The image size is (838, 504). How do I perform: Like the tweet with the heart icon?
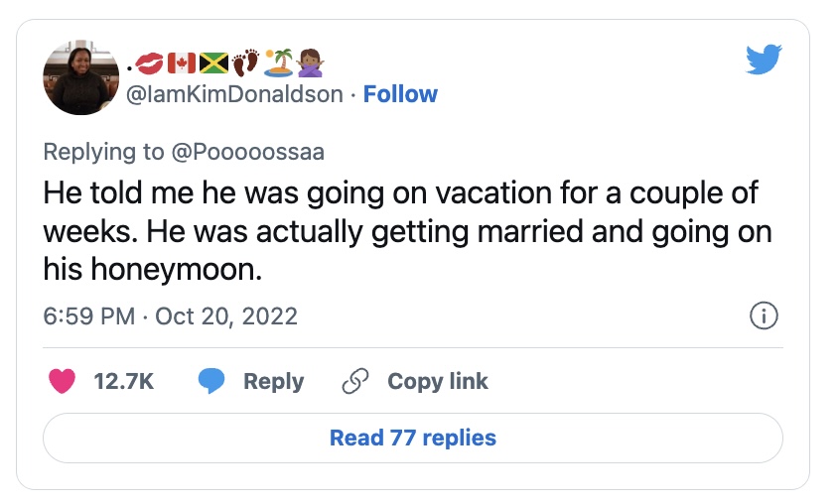click(63, 381)
